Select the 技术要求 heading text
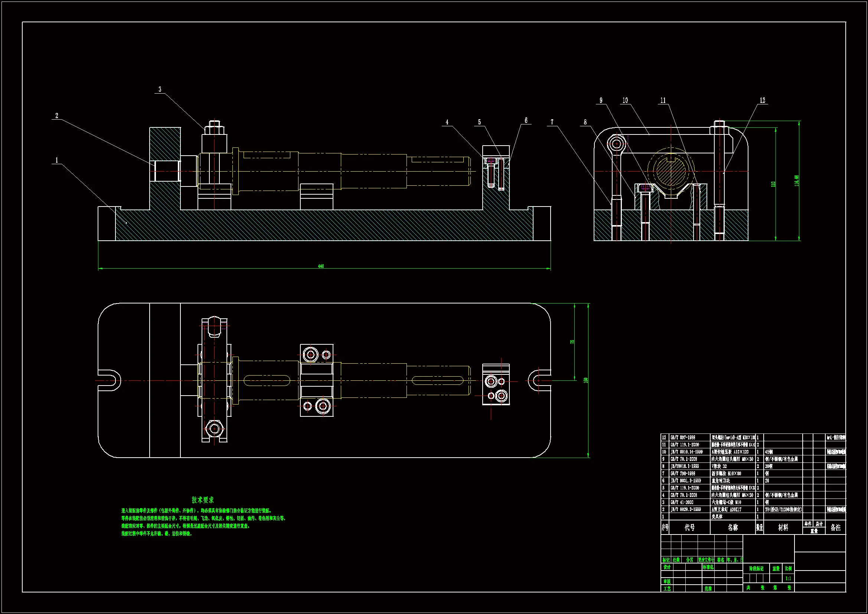 203,500
